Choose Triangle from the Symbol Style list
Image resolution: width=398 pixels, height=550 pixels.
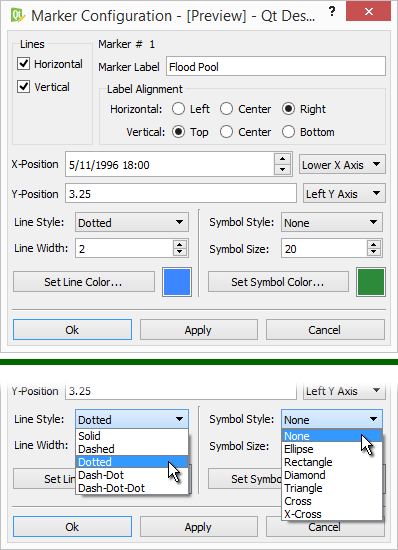332,488
